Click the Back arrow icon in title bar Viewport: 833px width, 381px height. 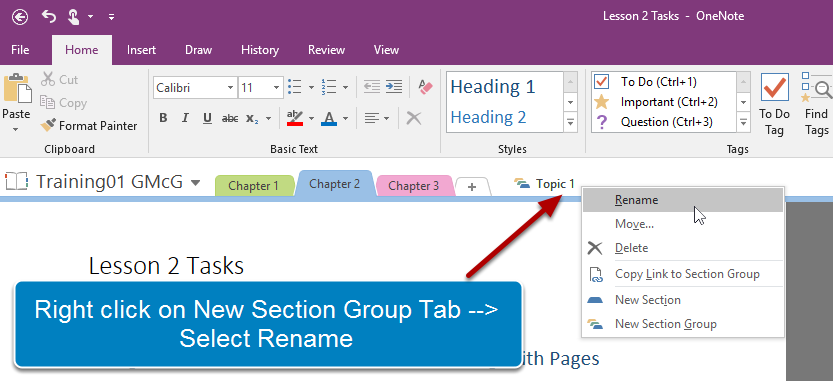20,18
